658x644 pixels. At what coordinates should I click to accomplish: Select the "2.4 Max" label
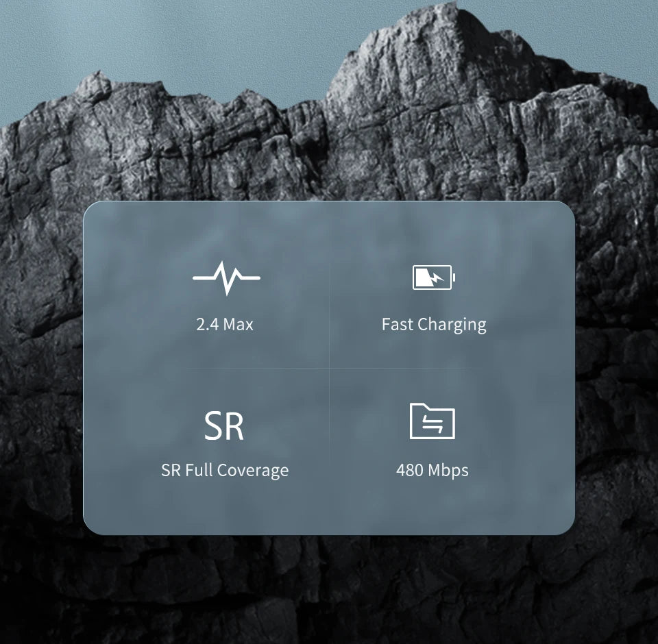tap(225, 324)
